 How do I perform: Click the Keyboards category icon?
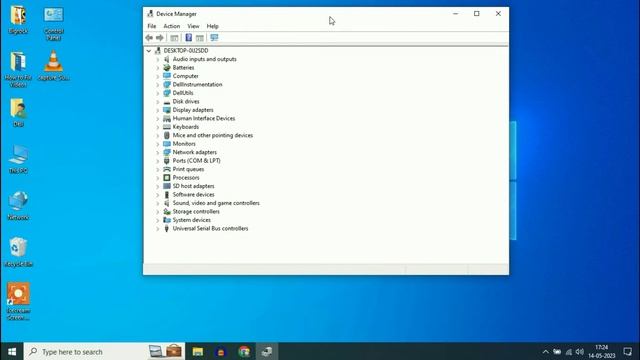tap(167, 127)
